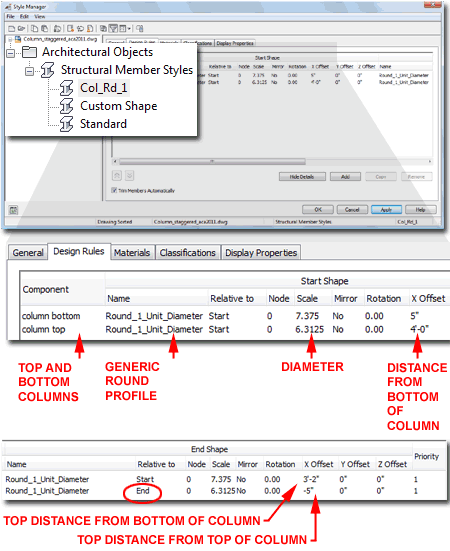The image size is (450, 551).
Task: Collapse the Structural Member Styles node
Action: pyautogui.click(x=30, y=71)
